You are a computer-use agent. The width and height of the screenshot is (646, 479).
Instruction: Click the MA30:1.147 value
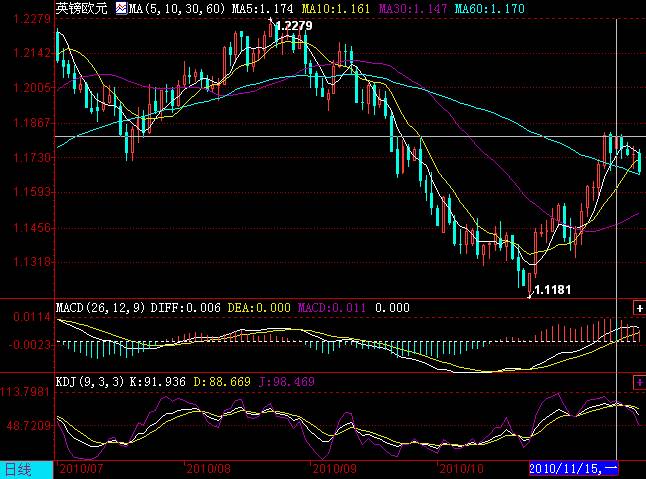413,8
